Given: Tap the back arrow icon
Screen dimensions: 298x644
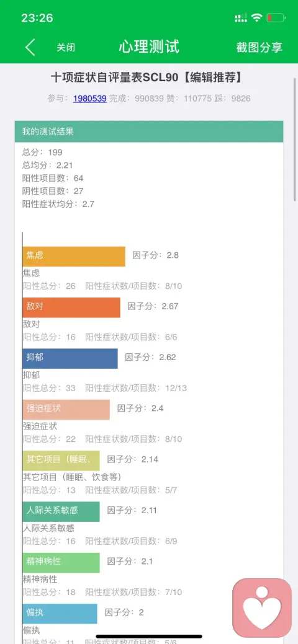Looking at the screenshot, I should point(30,47).
